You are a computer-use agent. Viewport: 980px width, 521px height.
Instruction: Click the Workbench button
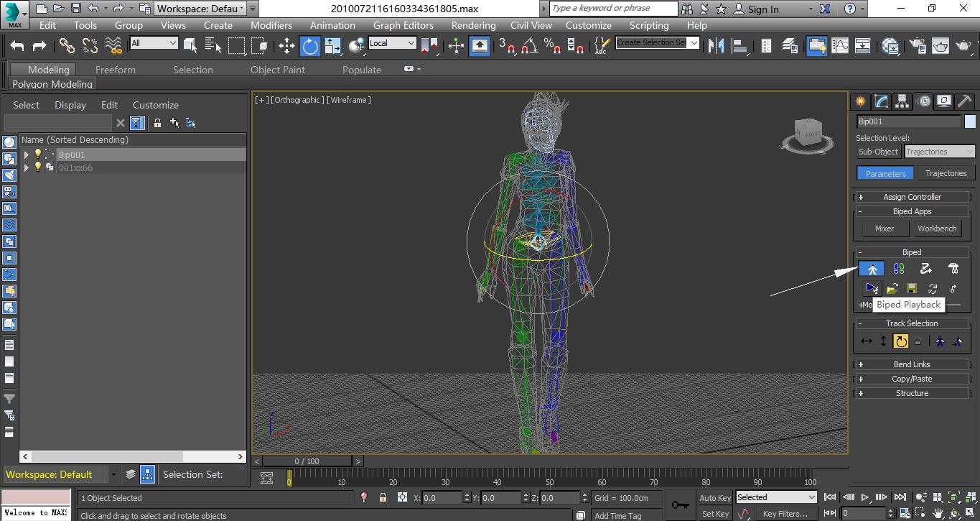click(x=937, y=229)
